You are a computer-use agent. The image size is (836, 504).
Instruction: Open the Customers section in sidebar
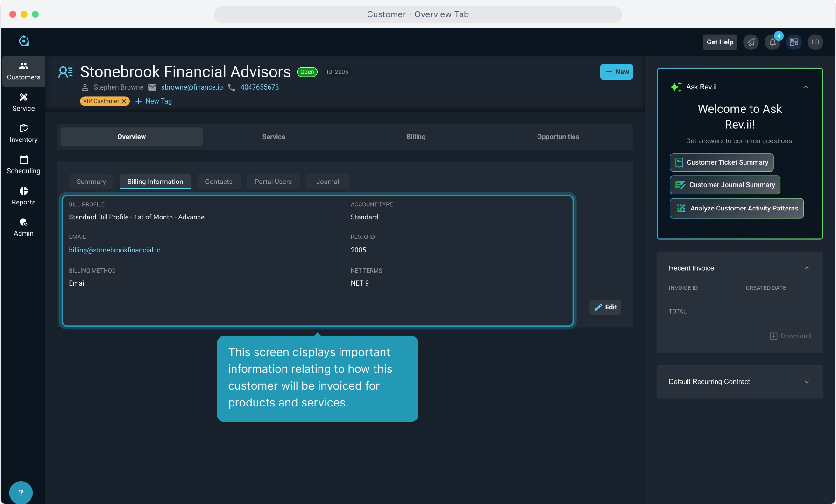[x=23, y=71]
